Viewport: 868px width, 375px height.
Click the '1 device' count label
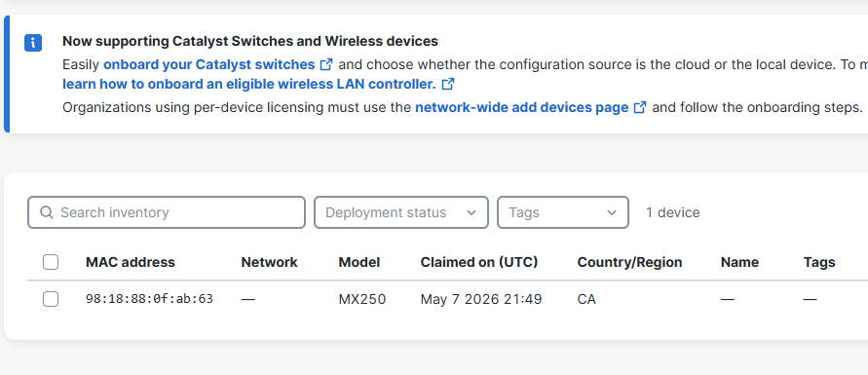pyautogui.click(x=672, y=212)
